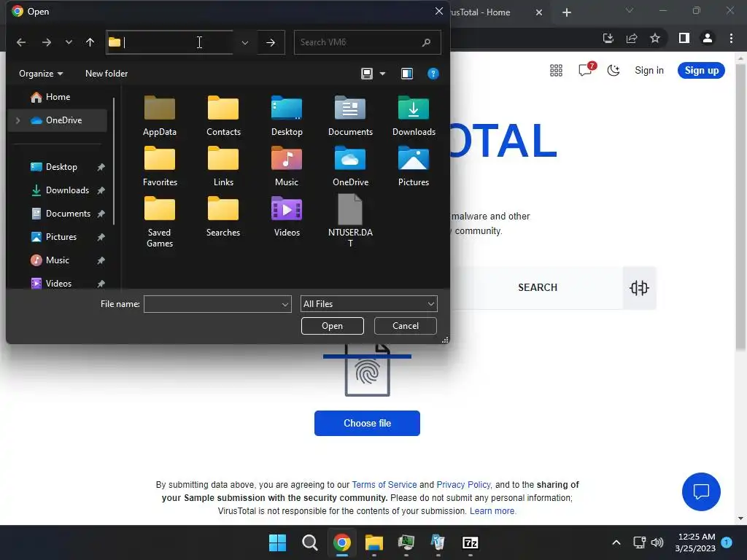Image resolution: width=747 pixels, height=560 pixels.
Task: Open the Windows Start menu
Action: (x=277, y=542)
